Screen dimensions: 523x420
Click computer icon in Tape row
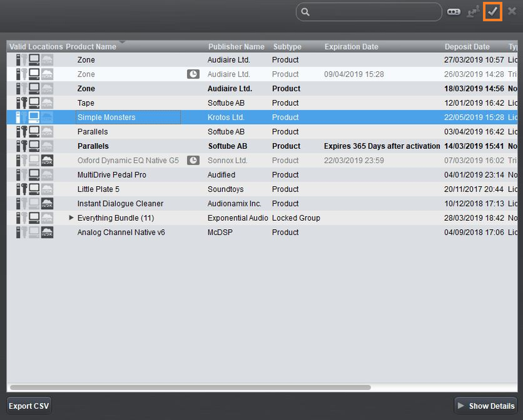(34, 103)
